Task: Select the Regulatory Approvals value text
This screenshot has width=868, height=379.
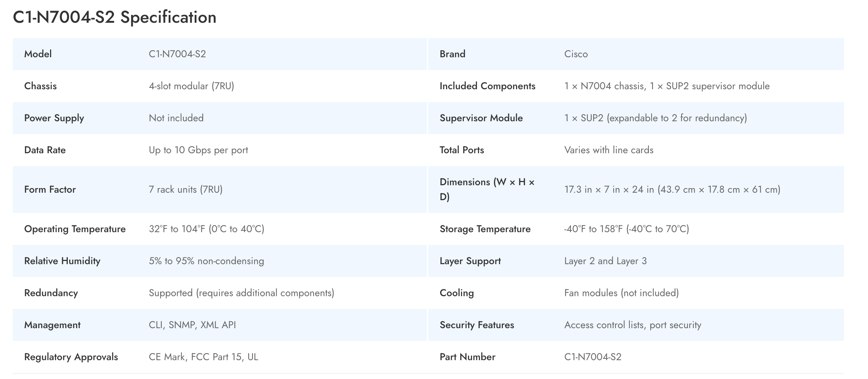Action: point(203,357)
